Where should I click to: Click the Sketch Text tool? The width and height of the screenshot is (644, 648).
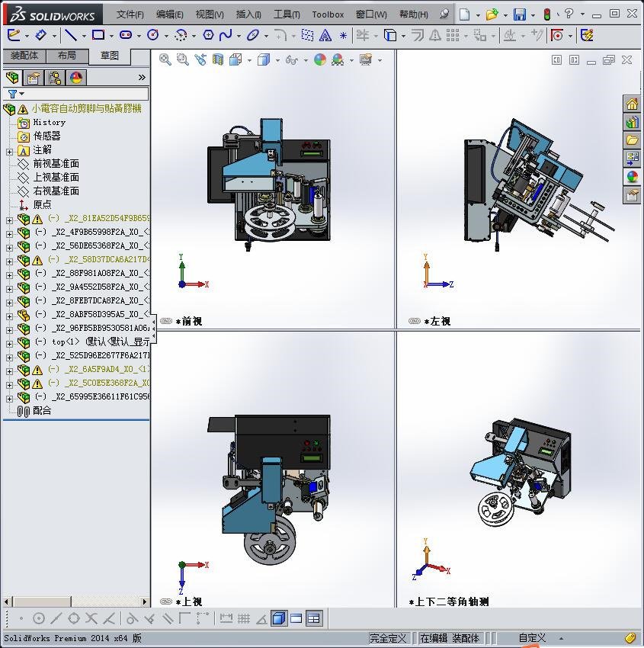click(x=325, y=36)
